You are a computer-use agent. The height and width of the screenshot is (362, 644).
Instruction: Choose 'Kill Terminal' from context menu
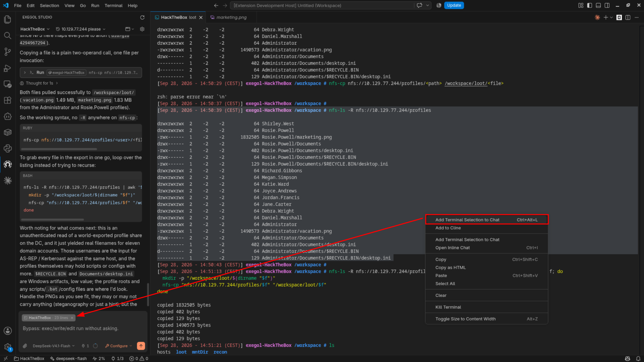click(x=487, y=307)
